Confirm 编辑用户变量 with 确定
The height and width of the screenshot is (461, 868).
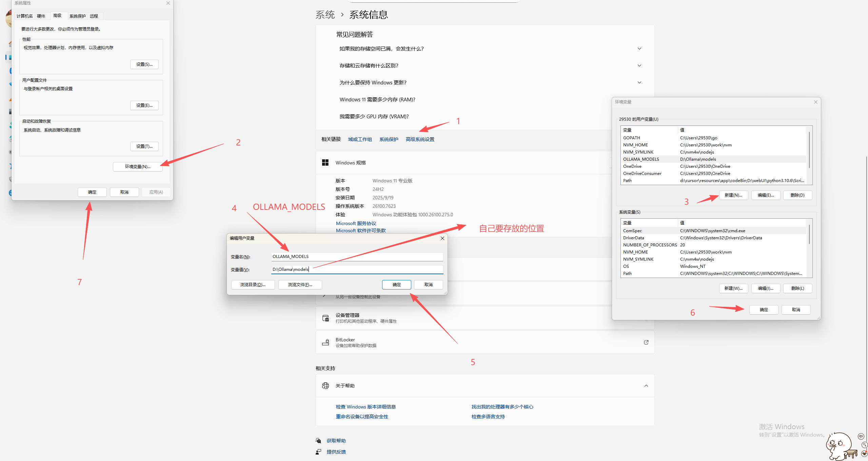click(x=397, y=285)
